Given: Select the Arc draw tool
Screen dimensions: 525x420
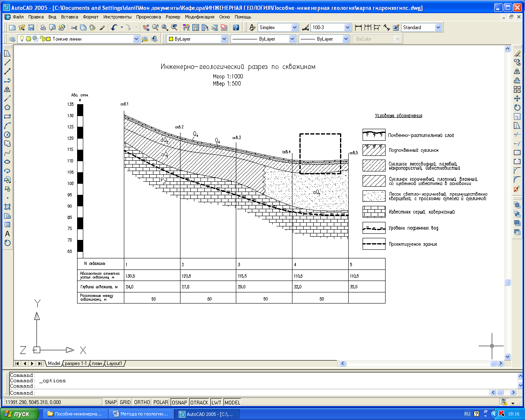Looking at the screenshot, I should click(x=7, y=126).
